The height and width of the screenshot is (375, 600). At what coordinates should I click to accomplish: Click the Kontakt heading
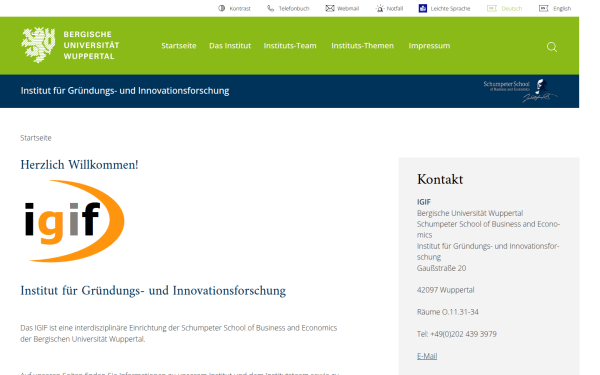pyautogui.click(x=440, y=179)
